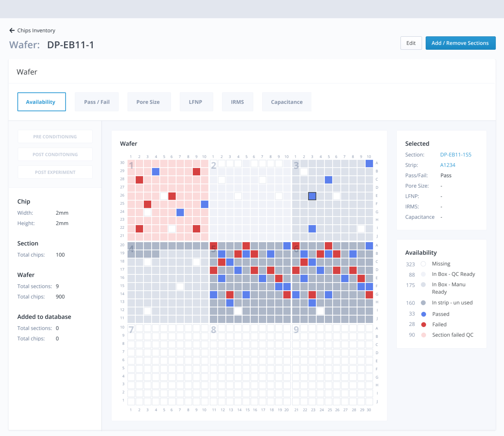504x436 pixels.
Task: Click the Edit button
Action: pos(411,43)
